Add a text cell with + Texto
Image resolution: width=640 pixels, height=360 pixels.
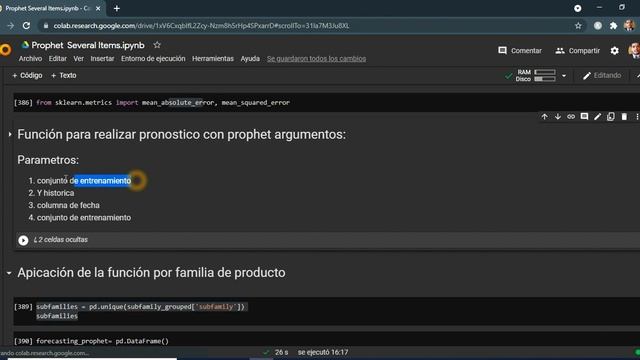64,76
